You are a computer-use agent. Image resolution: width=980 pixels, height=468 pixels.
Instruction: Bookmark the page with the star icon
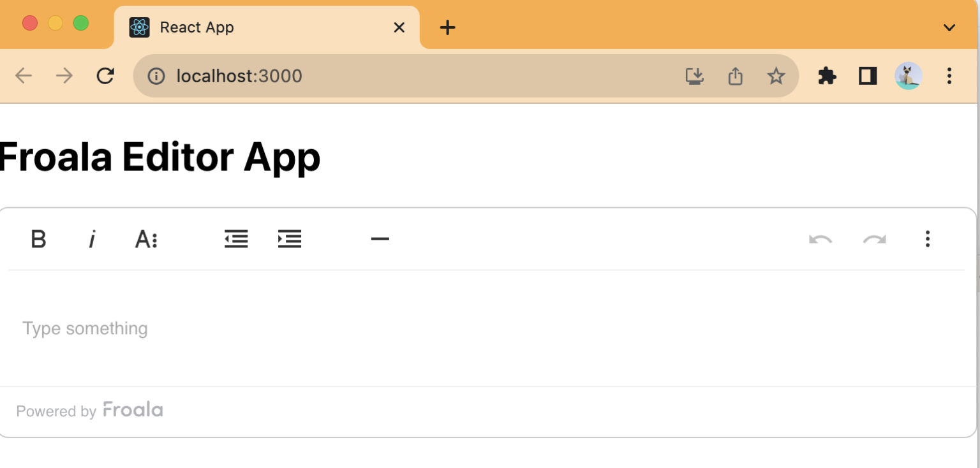tap(776, 76)
